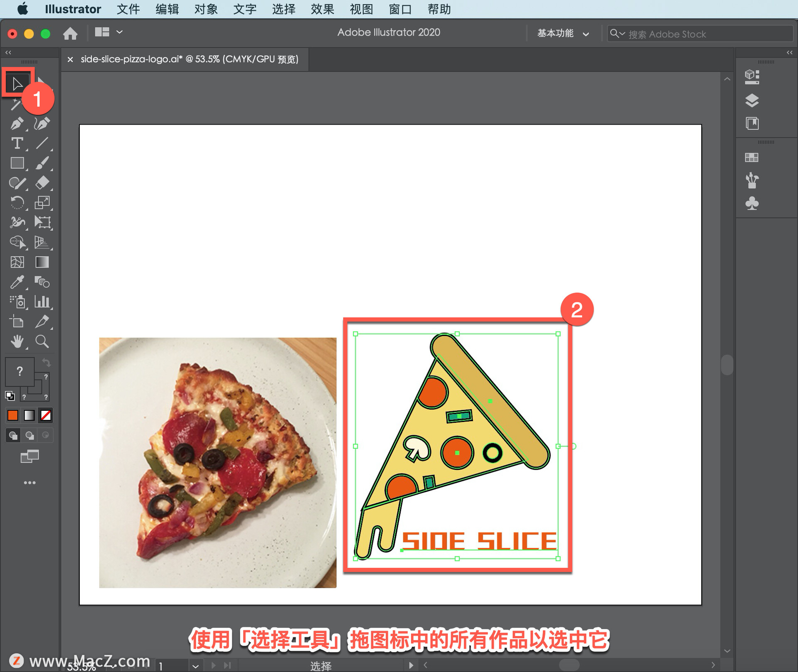The width and height of the screenshot is (798, 672).
Task: Click the pizza photo on artboard
Action: click(218, 462)
